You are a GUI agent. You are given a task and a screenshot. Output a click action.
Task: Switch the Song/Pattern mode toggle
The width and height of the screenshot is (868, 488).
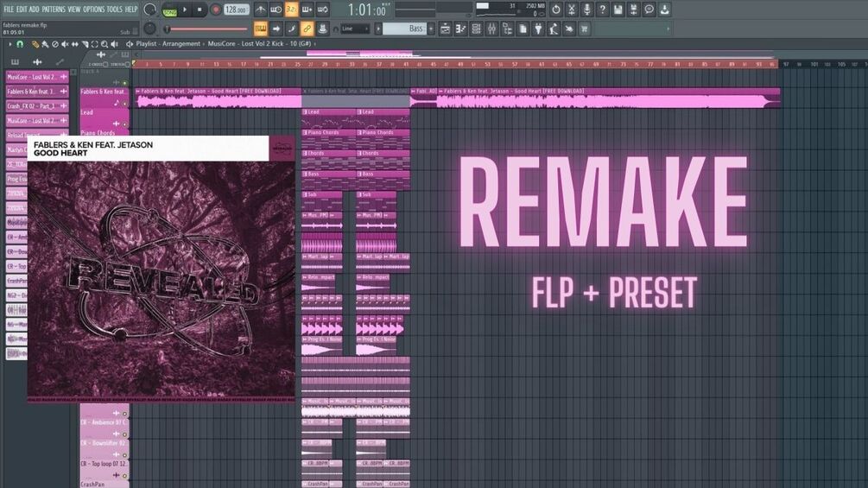(x=169, y=10)
